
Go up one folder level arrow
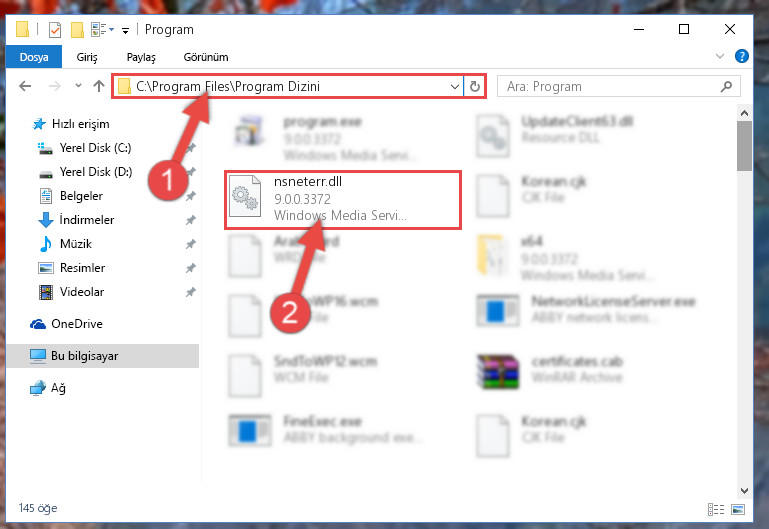99,86
